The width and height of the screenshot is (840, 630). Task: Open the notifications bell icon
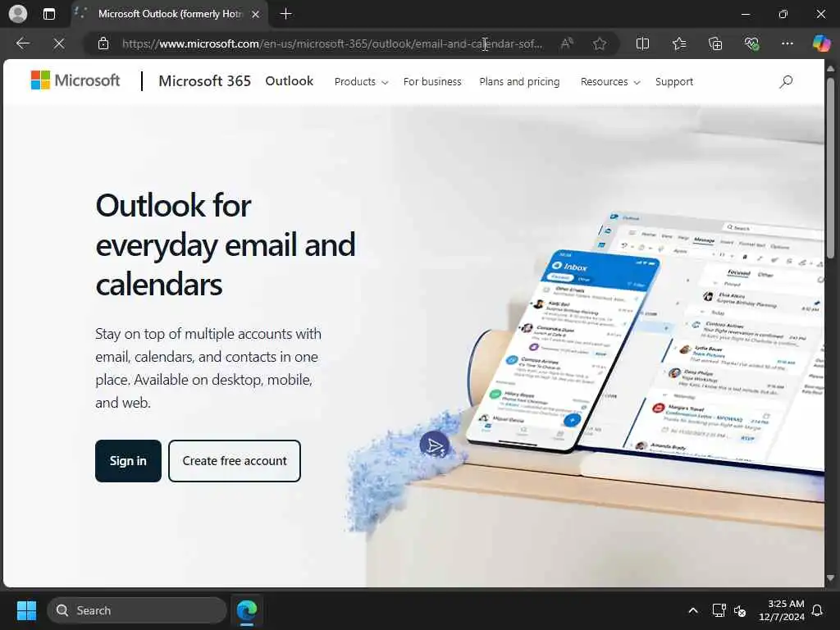(x=818, y=610)
